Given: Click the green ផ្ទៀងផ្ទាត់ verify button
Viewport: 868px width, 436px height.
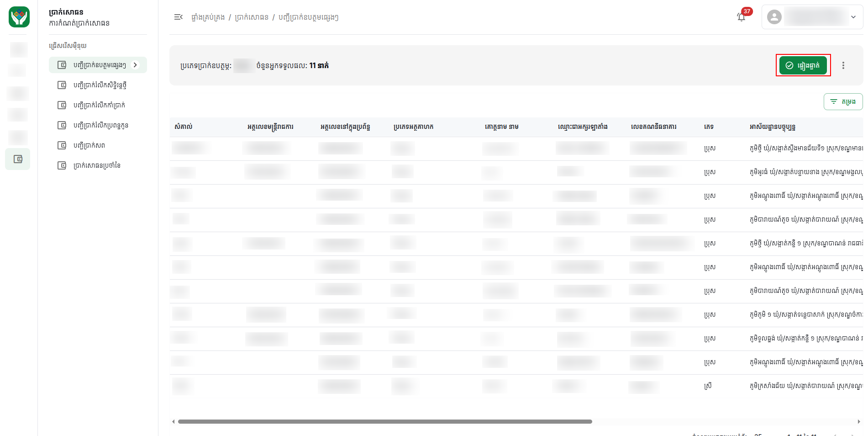Looking at the screenshot, I should tap(803, 65).
